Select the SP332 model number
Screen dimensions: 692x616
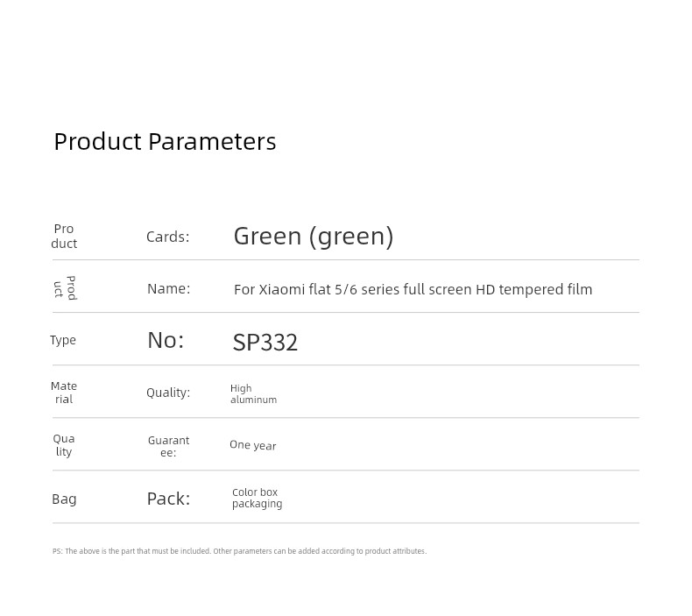click(265, 343)
